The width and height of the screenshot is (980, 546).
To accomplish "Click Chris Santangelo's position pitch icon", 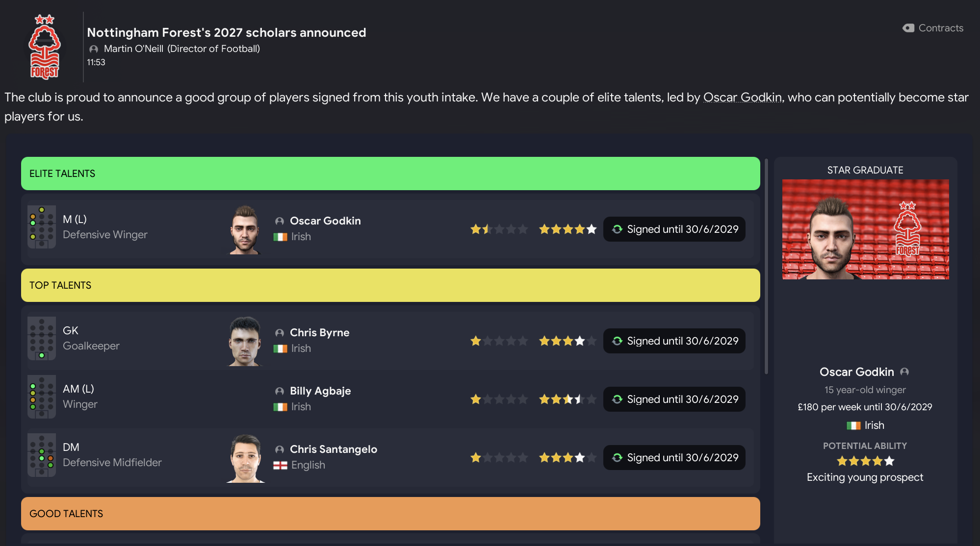I will click(x=42, y=455).
